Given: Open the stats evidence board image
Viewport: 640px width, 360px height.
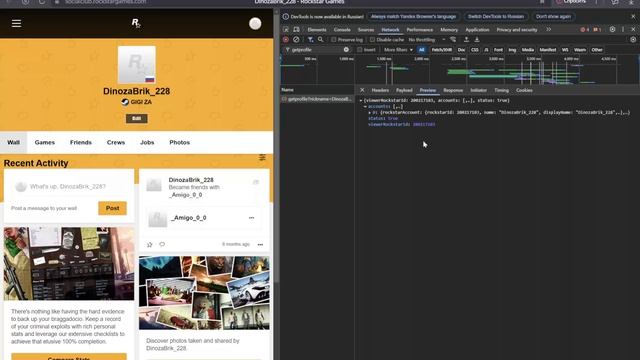Looking at the screenshot, I should pyautogui.click(x=69, y=264).
